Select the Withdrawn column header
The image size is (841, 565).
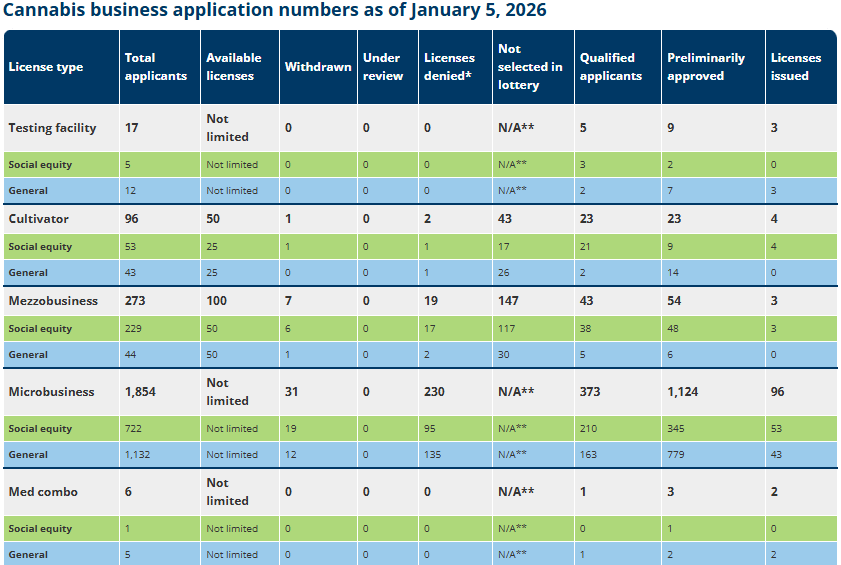tap(318, 67)
